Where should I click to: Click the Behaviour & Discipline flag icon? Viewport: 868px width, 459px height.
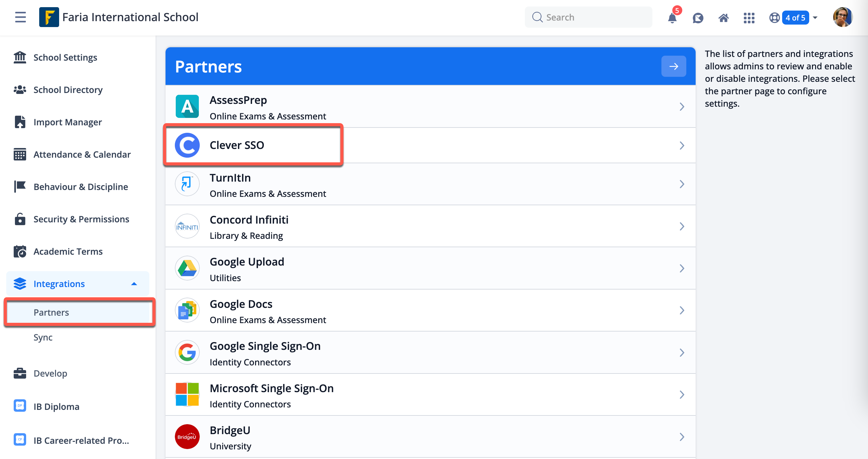[20, 187]
